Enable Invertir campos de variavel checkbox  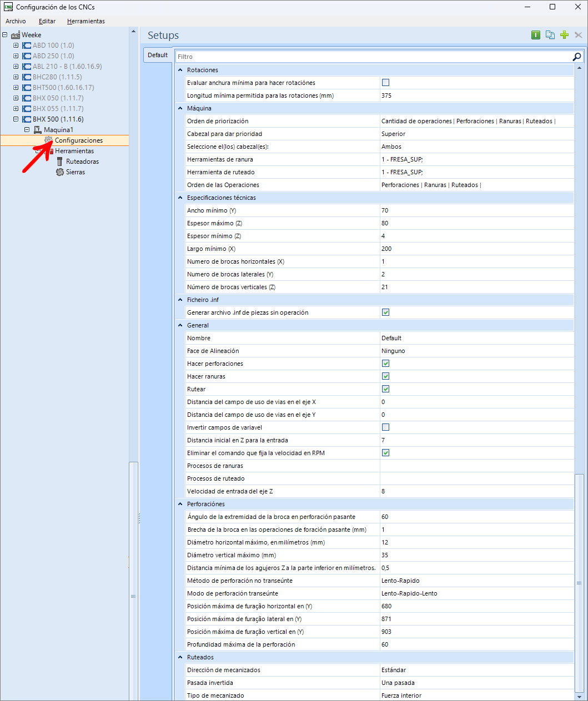pos(386,427)
